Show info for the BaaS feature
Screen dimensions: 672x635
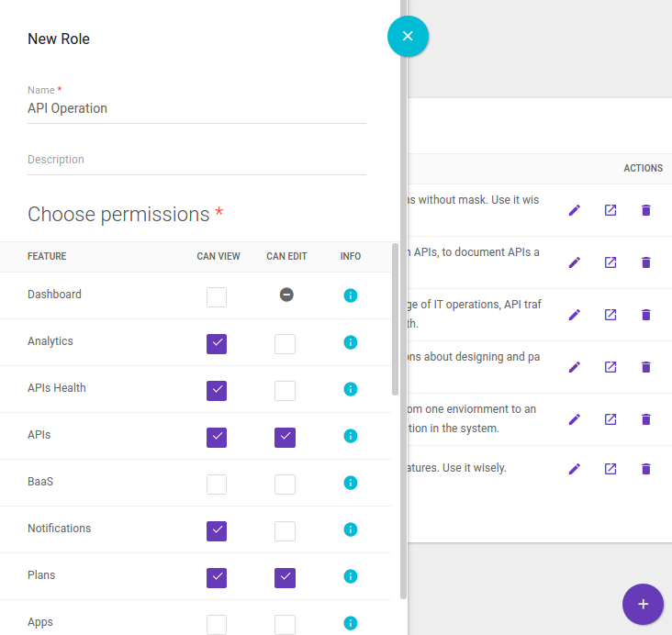[350, 483]
